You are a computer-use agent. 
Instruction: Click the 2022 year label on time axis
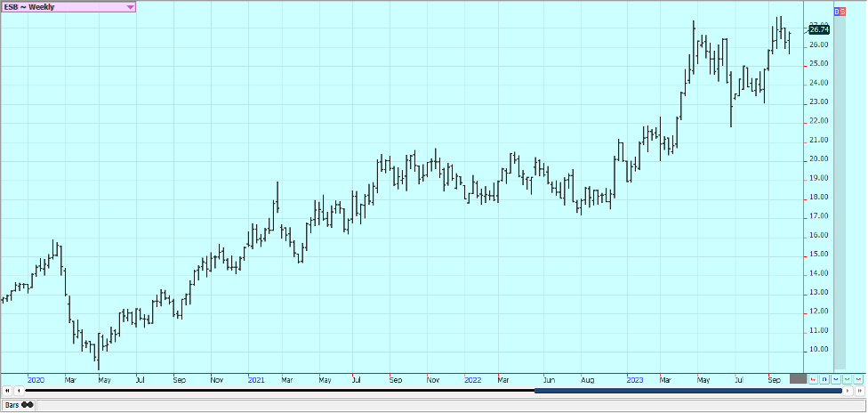[473, 380]
